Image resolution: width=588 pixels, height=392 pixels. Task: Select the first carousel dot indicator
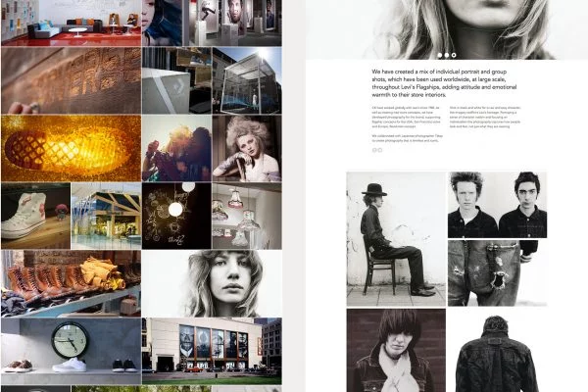click(440, 55)
